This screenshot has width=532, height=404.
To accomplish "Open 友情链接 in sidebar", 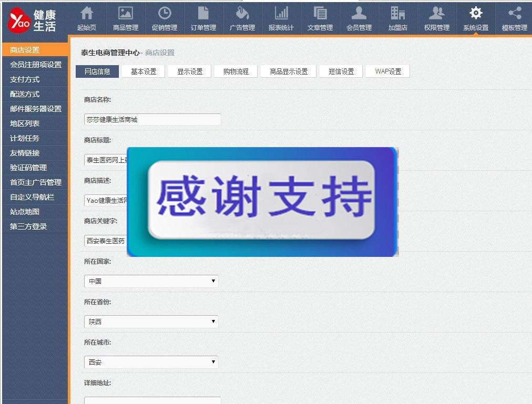I will [x=35, y=153].
